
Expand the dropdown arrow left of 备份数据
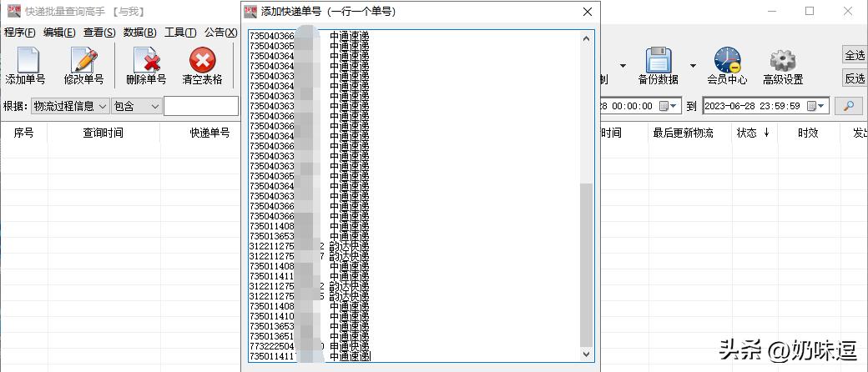(x=623, y=66)
